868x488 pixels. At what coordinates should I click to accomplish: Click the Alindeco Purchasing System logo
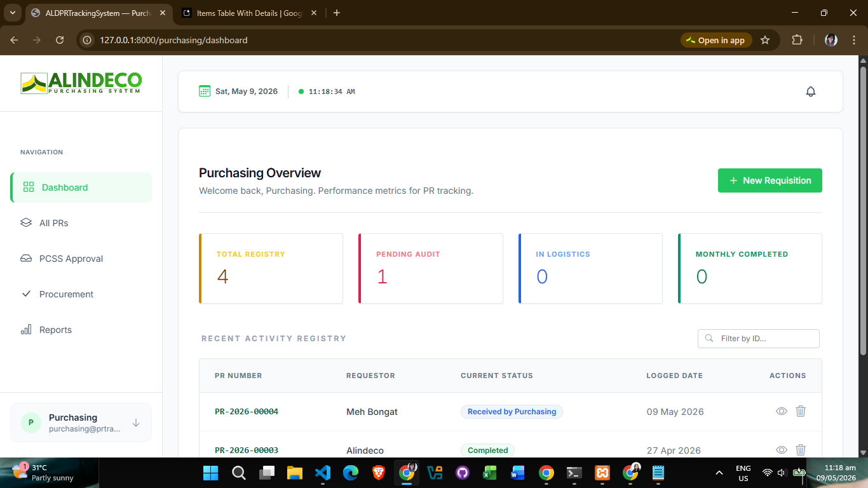coord(81,83)
